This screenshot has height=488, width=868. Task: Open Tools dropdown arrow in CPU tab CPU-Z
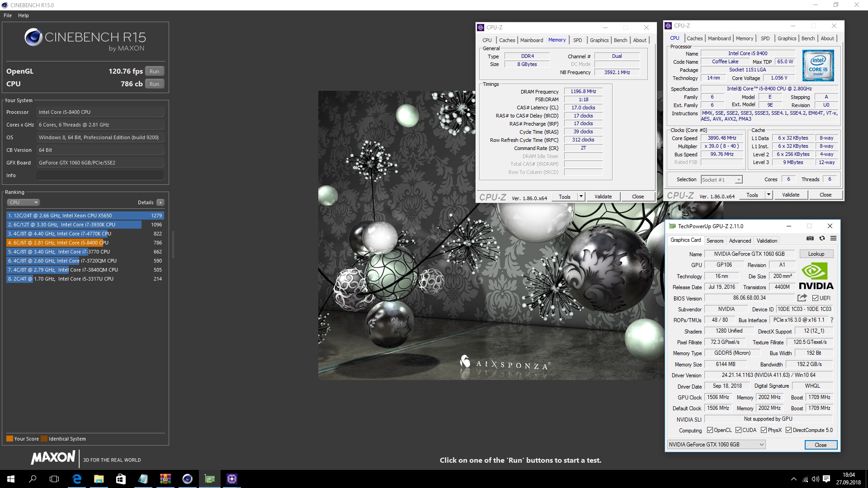pyautogui.click(x=769, y=195)
